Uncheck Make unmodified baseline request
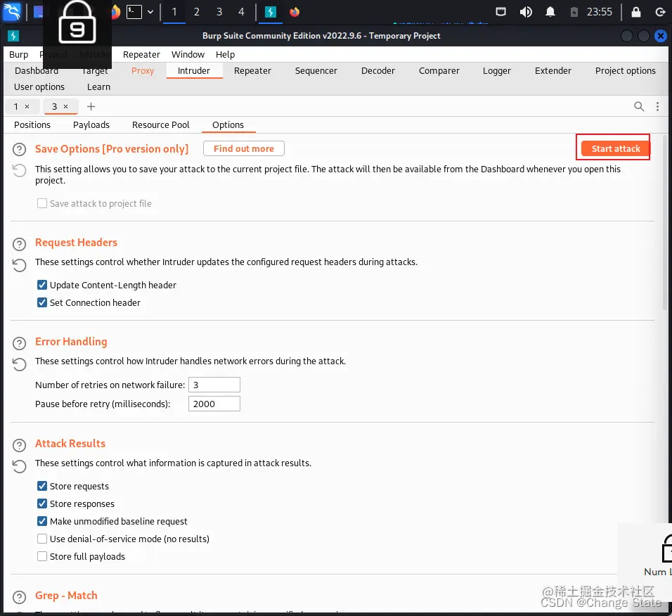 click(x=42, y=521)
